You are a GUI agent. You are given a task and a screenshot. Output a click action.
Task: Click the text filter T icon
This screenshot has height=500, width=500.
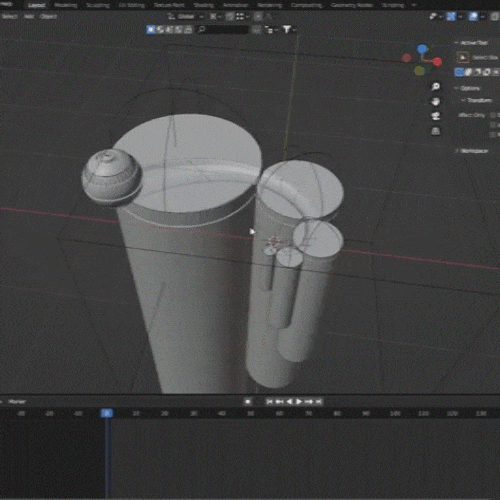point(287,29)
